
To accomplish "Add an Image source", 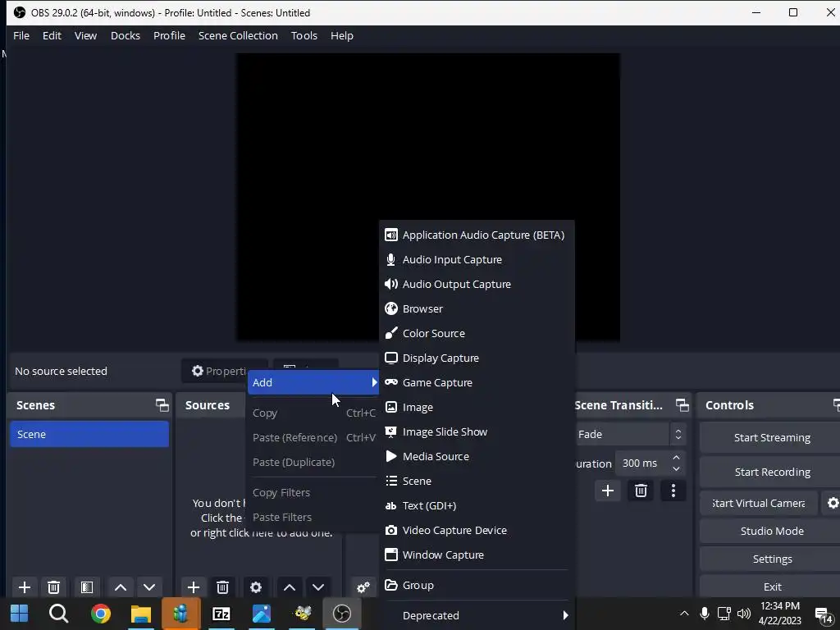I will point(477,407).
